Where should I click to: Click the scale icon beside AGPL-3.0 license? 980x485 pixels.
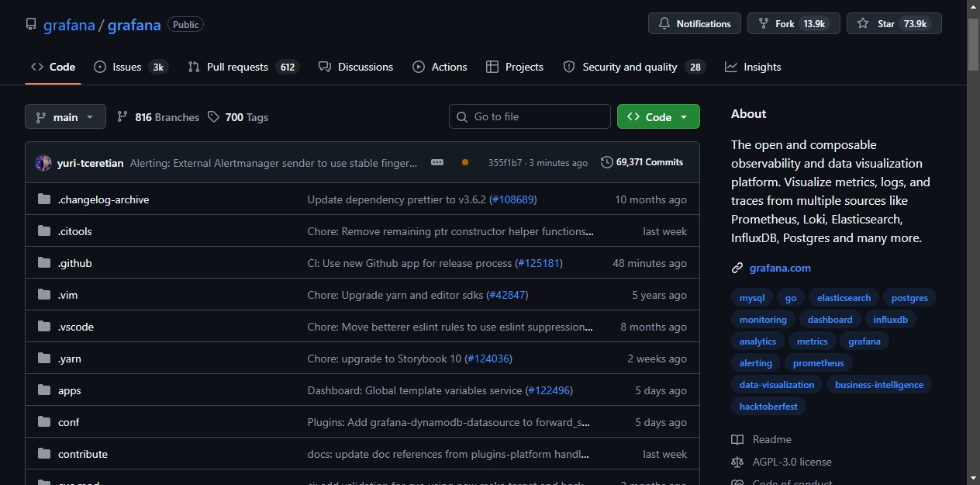[737, 462]
